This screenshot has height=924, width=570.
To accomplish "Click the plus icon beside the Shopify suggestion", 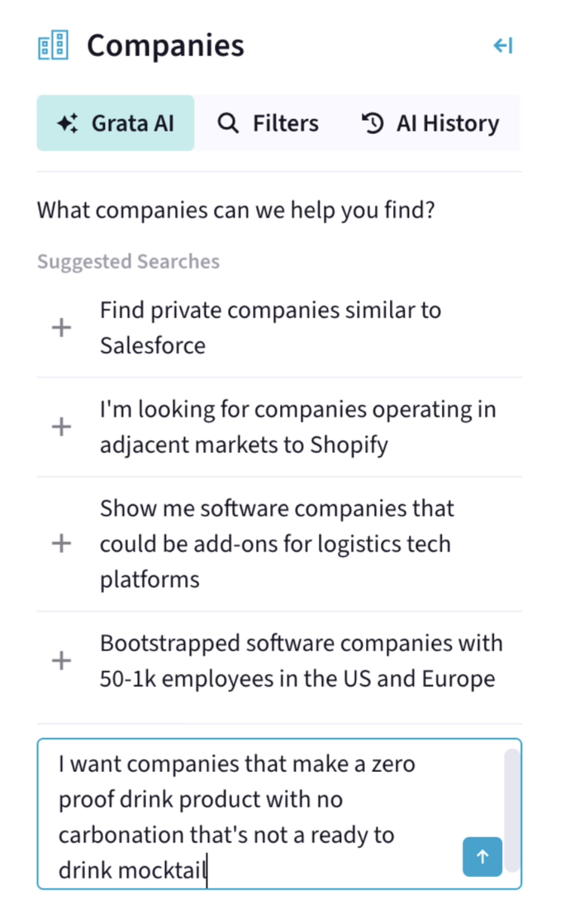I will point(60,426).
